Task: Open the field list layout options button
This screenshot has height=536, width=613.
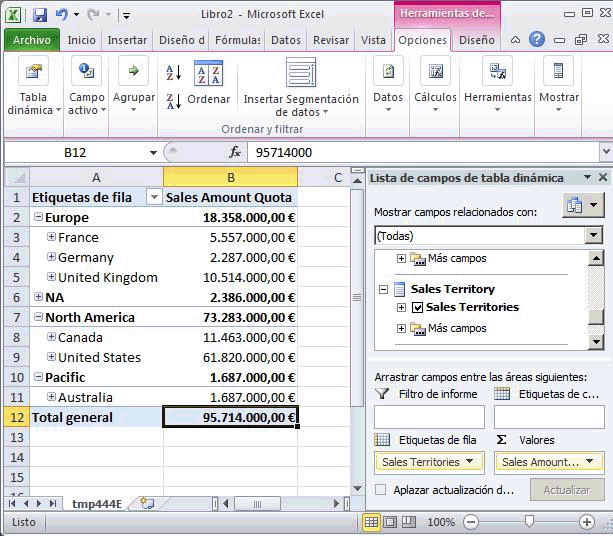Action: pos(583,205)
